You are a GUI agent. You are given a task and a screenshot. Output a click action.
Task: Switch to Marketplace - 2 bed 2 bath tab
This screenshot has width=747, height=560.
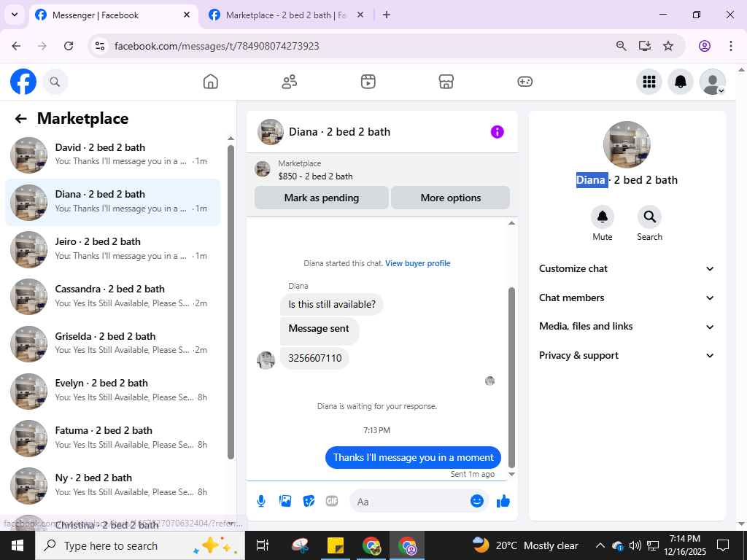(x=286, y=15)
